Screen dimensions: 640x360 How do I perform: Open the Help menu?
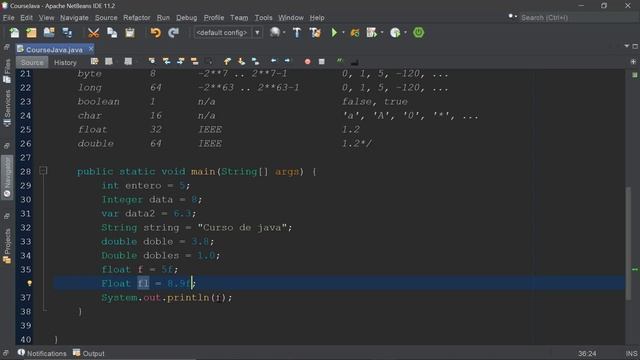pos(317,18)
